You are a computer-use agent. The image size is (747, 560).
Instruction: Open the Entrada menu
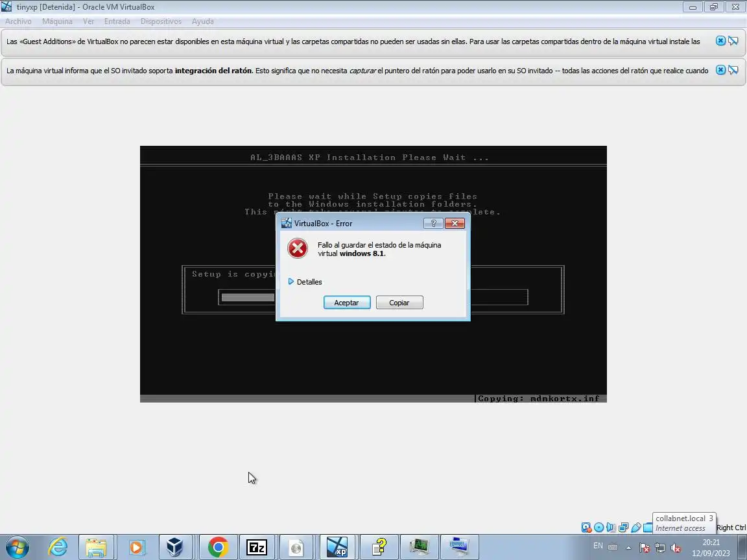point(117,21)
